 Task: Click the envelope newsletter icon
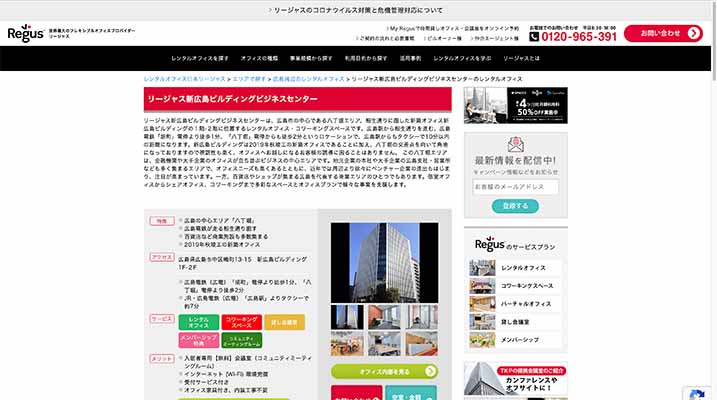pyautogui.click(x=515, y=144)
